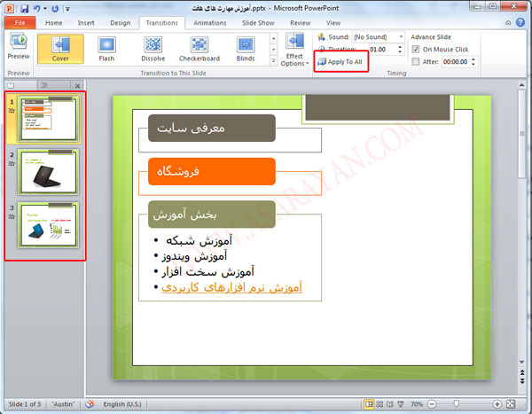Open the Animations tab
532x414 pixels.
click(x=209, y=22)
